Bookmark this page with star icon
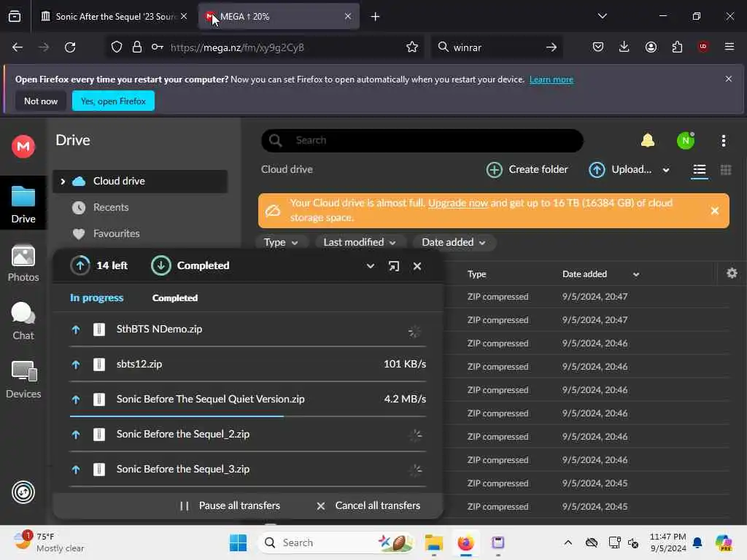The height and width of the screenshot is (560, 747). pyautogui.click(x=411, y=47)
